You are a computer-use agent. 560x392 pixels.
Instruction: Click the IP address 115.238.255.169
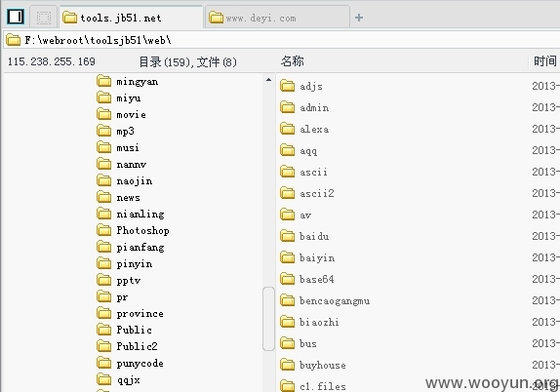click(51, 61)
